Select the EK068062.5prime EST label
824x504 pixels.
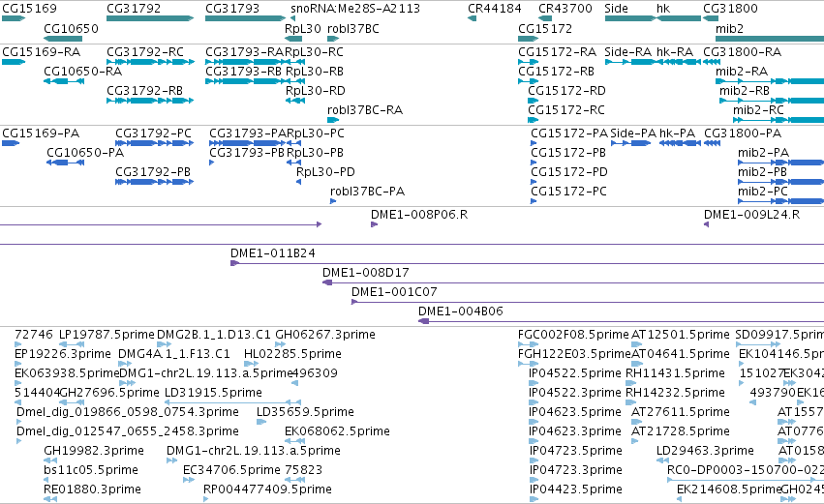tap(337, 432)
